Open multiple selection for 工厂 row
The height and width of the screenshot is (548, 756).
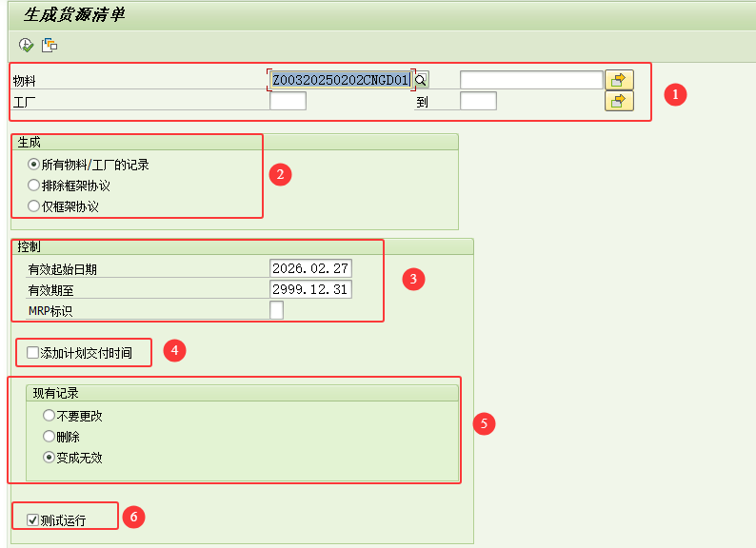click(619, 101)
